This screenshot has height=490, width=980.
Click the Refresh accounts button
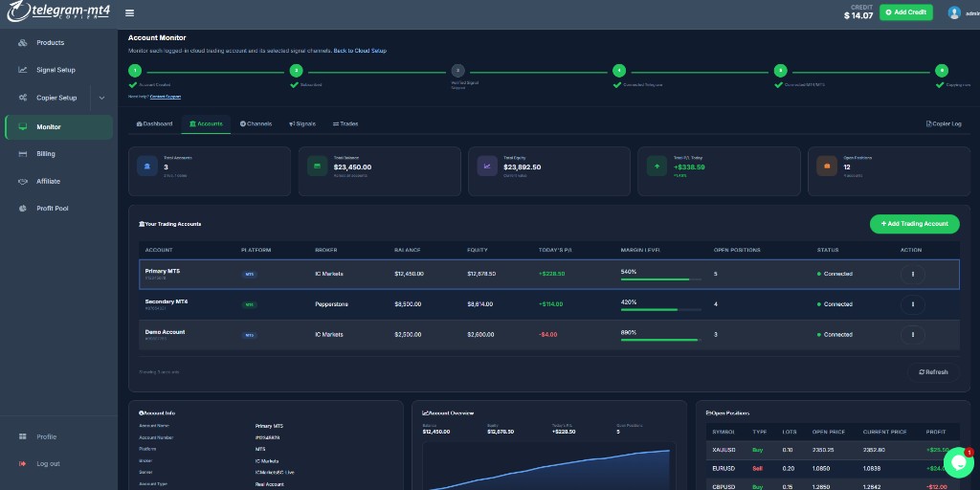[x=933, y=372]
